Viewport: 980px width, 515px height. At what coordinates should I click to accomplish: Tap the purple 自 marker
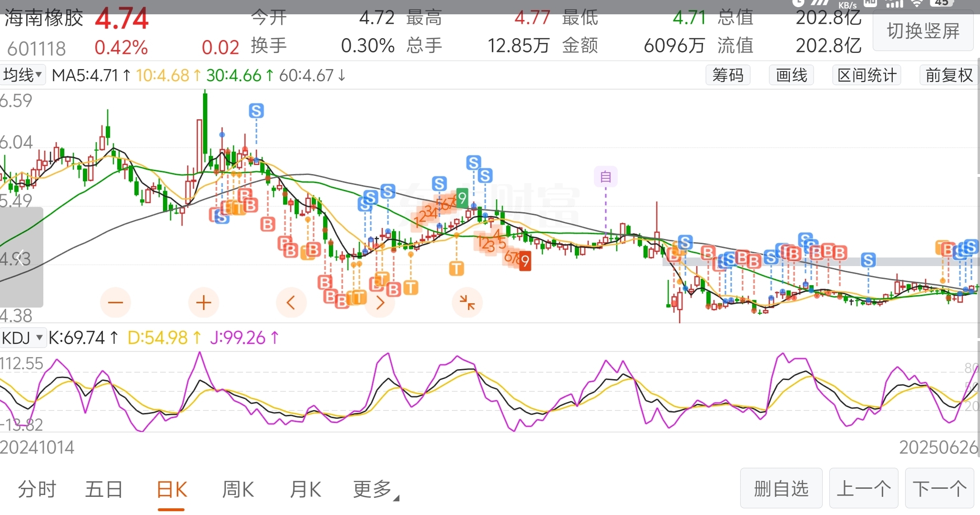[x=606, y=176]
